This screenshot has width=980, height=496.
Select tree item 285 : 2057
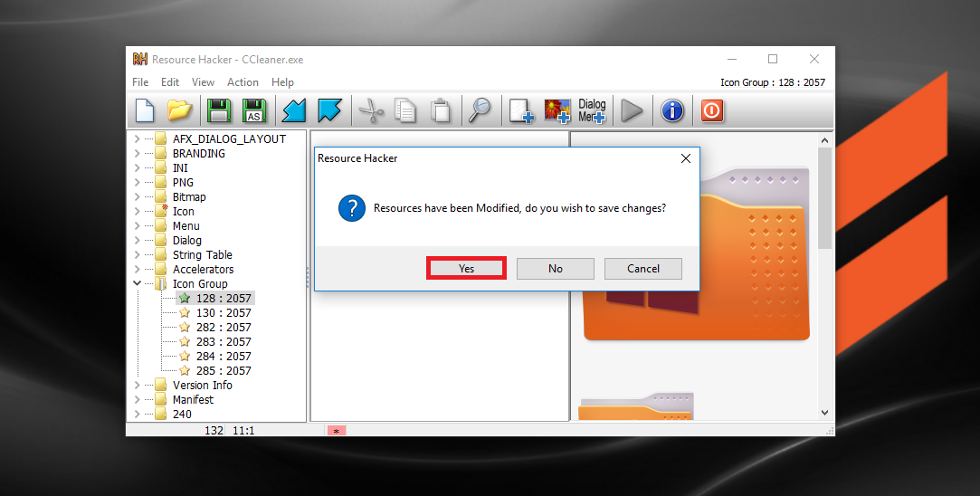pos(215,370)
